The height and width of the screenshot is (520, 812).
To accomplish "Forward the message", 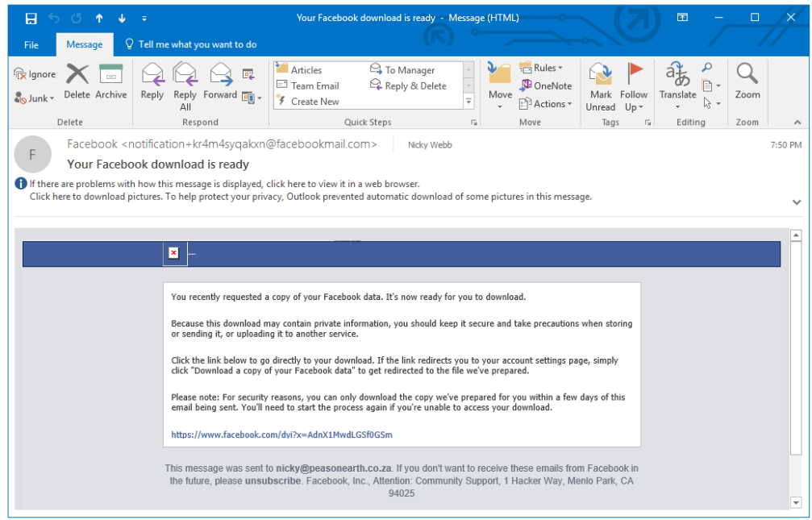I will pos(220,81).
